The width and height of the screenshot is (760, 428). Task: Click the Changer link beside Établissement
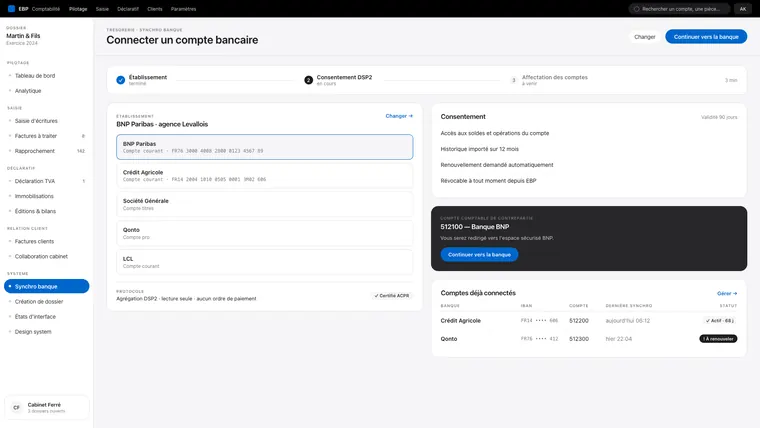pos(399,116)
